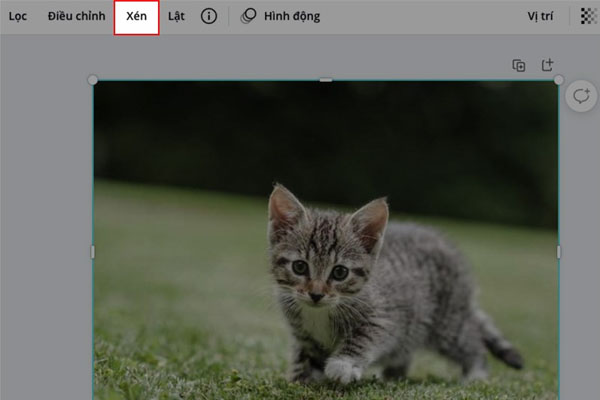The width and height of the screenshot is (600, 400).
Task: Open image info via the circled-i icon
Action: [209, 17]
